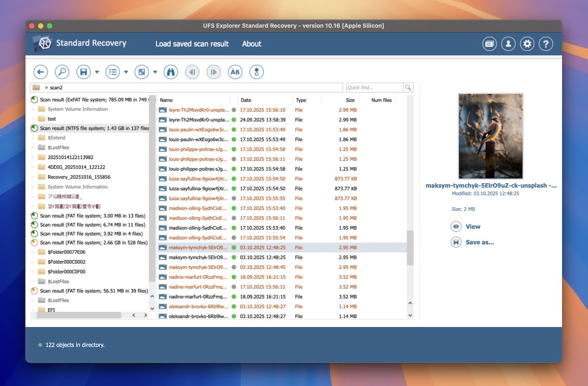
Task: Click the next result arrow icon
Action: click(x=213, y=72)
